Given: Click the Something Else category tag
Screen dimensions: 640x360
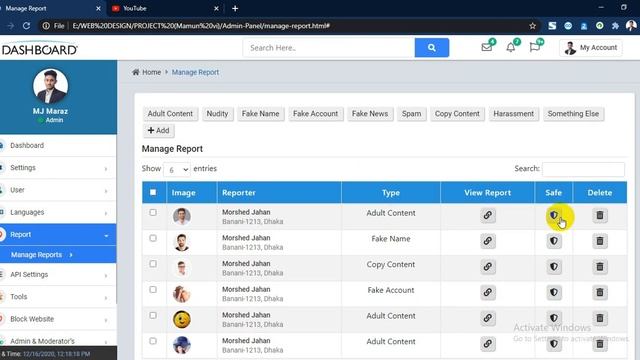Looking at the screenshot, I should pos(573,114).
